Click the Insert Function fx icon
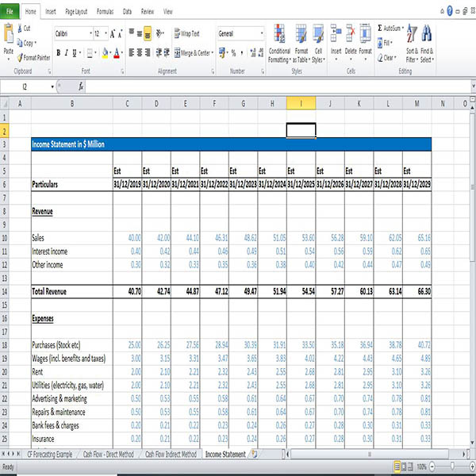Viewport: 476px width, 476px height. (x=81, y=86)
